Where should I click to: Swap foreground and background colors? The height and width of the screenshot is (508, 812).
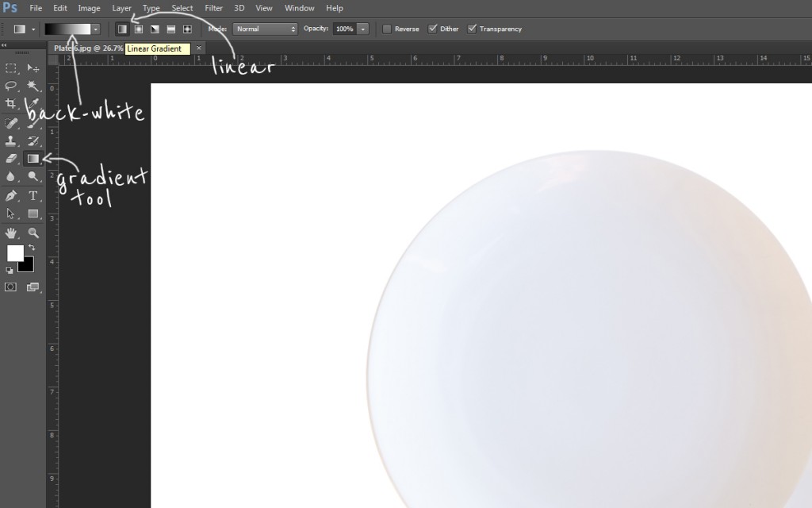point(32,245)
